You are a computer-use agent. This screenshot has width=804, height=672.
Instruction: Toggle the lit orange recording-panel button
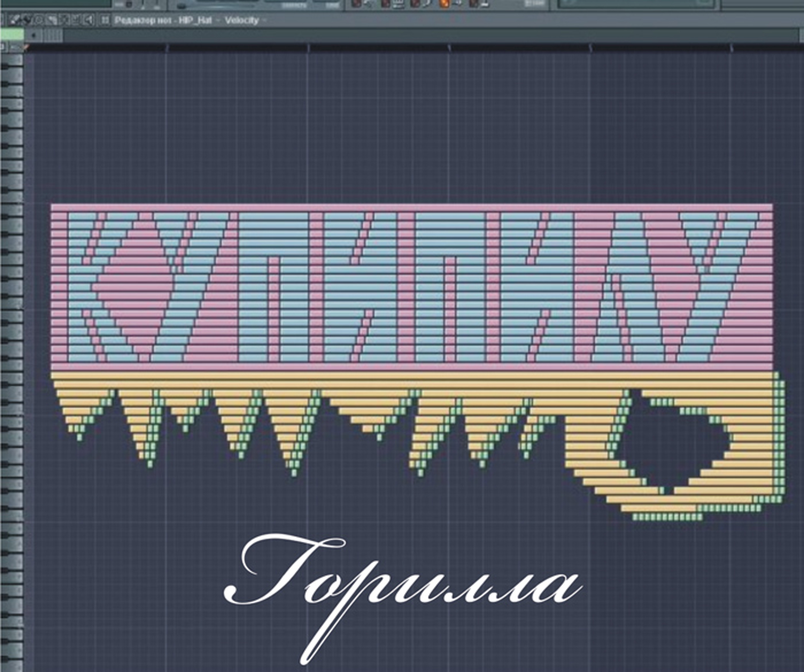point(444,4)
